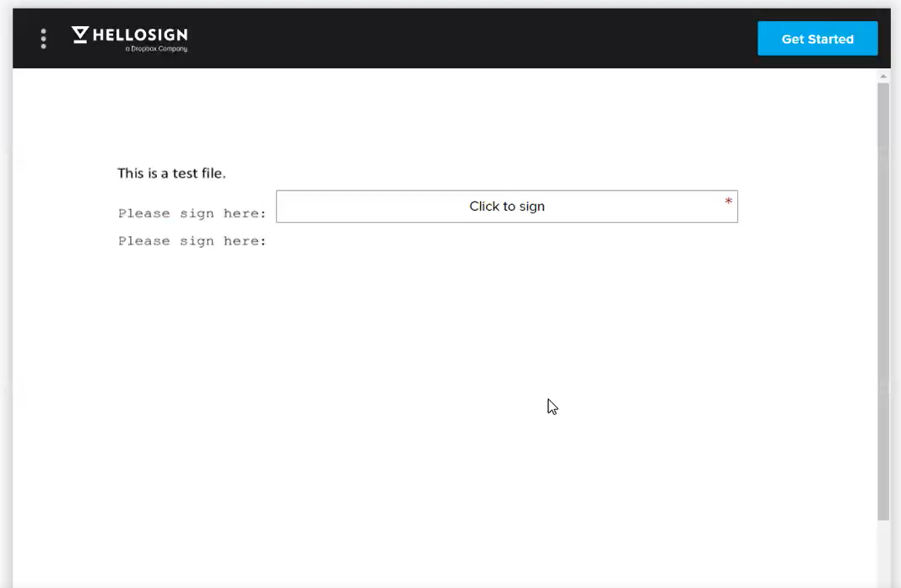Open the signing options via the header menu

43,38
